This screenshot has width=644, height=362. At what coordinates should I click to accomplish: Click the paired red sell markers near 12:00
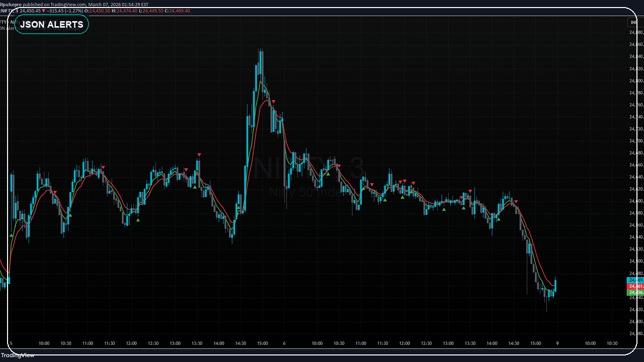tap(403, 181)
